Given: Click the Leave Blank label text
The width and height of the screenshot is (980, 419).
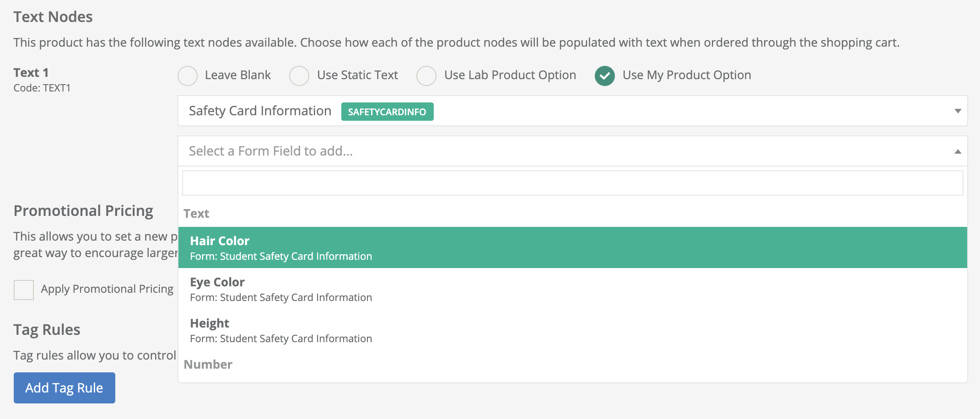Looking at the screenshot, I should [x=238, y=75].
